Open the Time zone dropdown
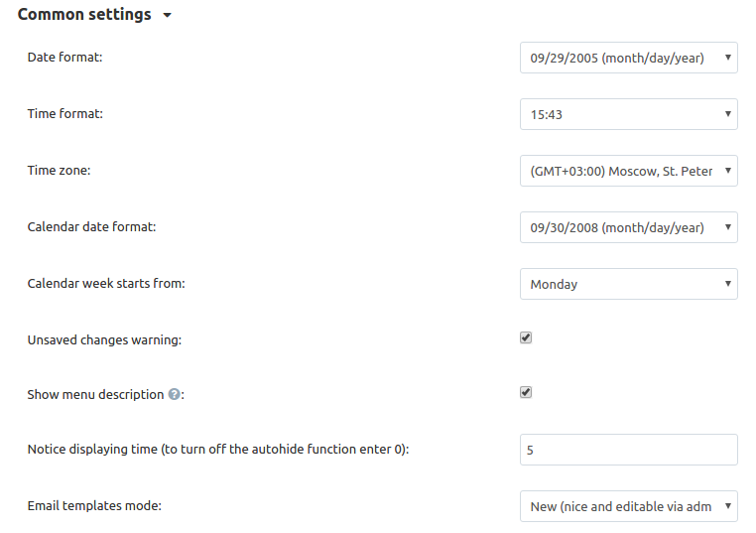756x533 pixels. click(629, 171)
